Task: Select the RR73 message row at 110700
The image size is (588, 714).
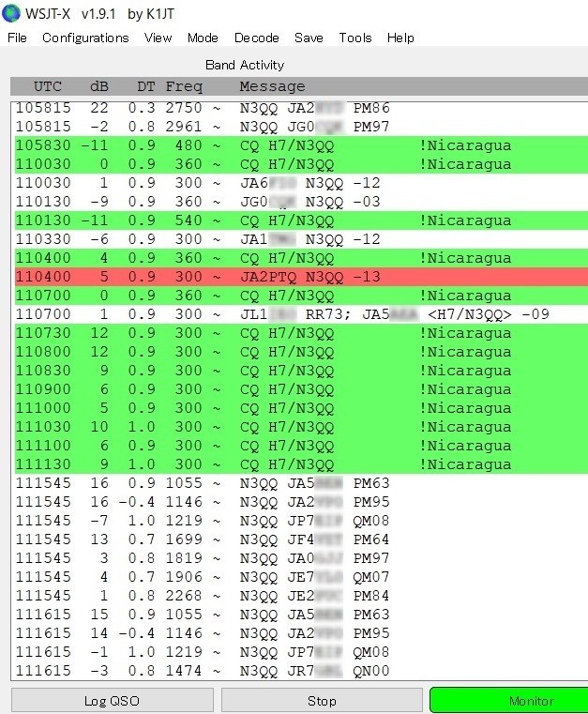Action: click(x=301, y=314)
